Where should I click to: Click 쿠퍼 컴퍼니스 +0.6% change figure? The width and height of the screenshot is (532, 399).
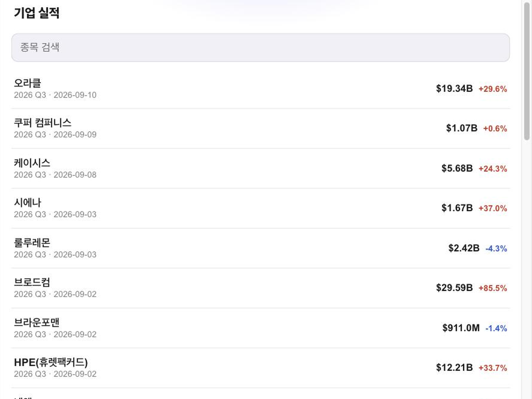pos(495,128)
